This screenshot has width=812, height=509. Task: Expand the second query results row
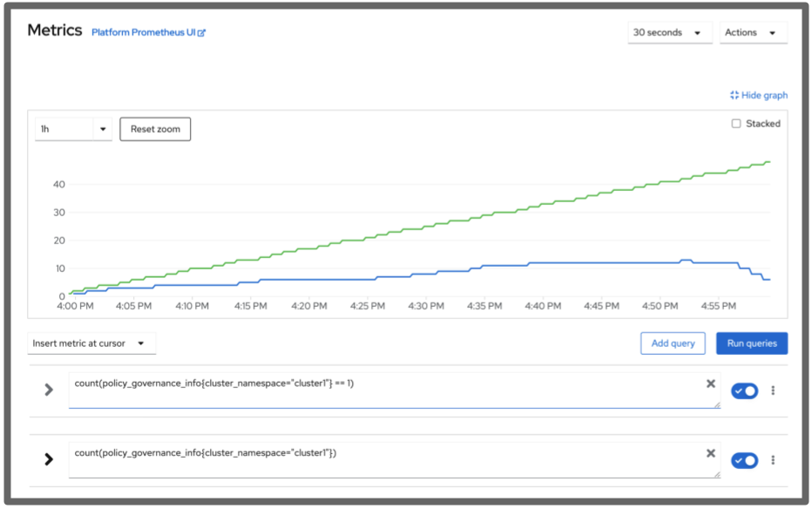(x=49, y=459)
